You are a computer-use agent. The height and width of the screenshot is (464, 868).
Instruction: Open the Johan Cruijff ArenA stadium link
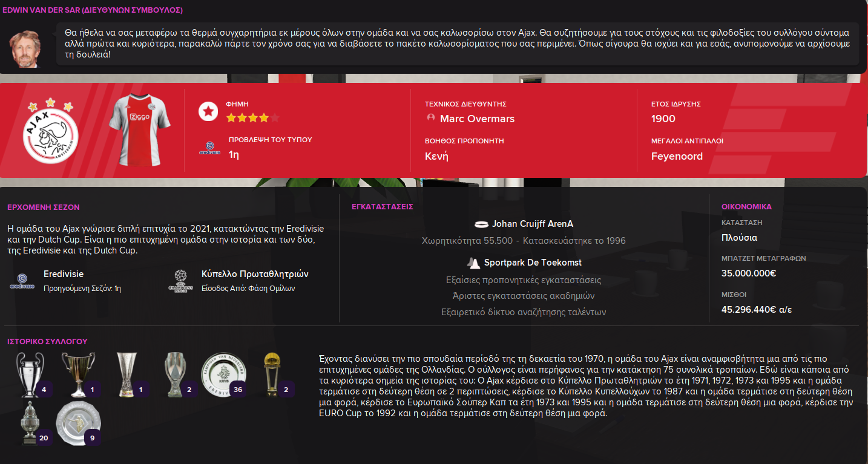[x=532, y=224]
